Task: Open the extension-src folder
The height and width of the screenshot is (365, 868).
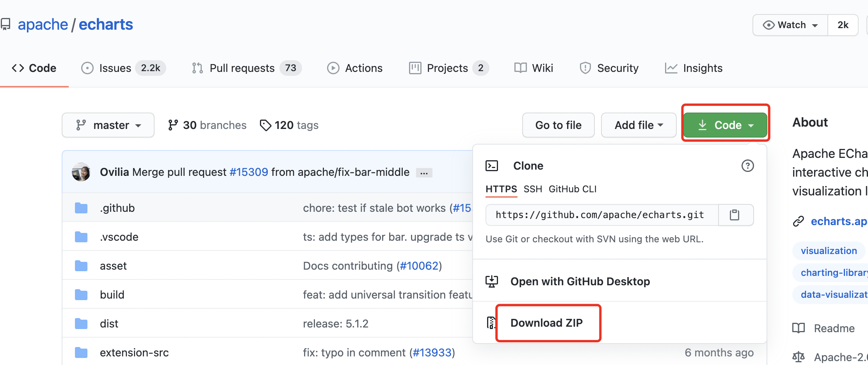Action: (134, 352)
